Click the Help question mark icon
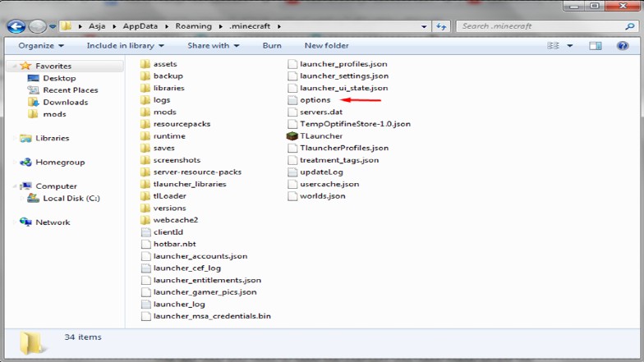This screenshot has width=644, height=362. click(x=623, y=46)
